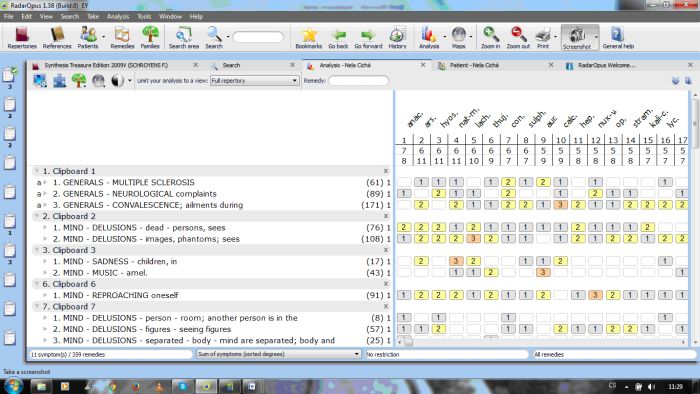Remove Clipboard 2 with its x button
This screenshot has height=394, width=700.
tap(386, 216)
